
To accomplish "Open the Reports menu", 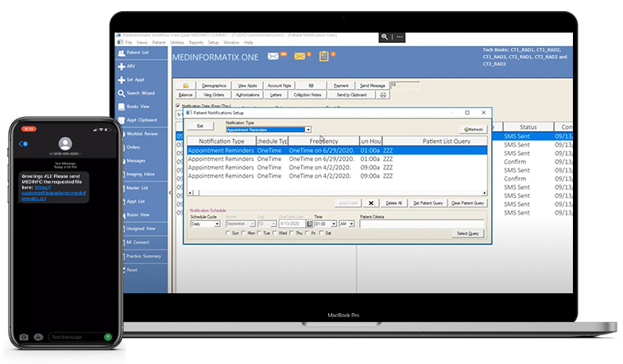I will pyautogui.click(x=195, y=42).
